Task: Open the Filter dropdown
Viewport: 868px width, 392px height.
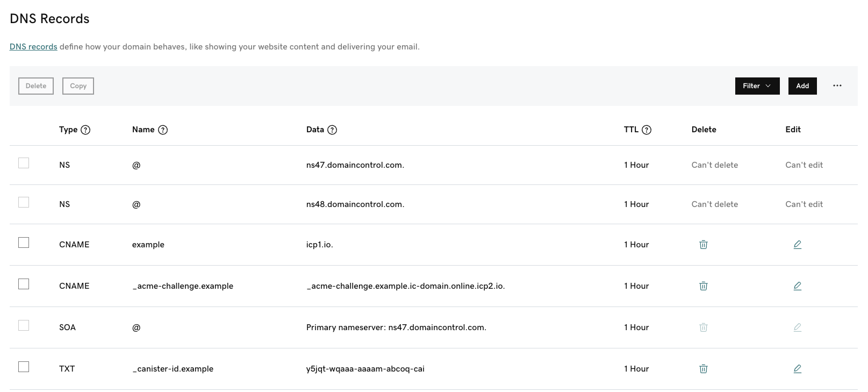Action: (757, 86)
